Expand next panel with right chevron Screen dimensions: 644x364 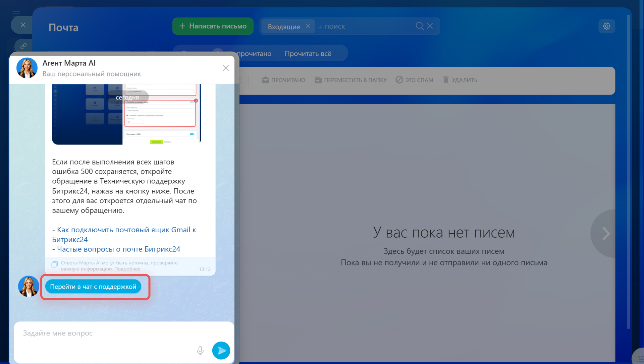pos(605,234)
